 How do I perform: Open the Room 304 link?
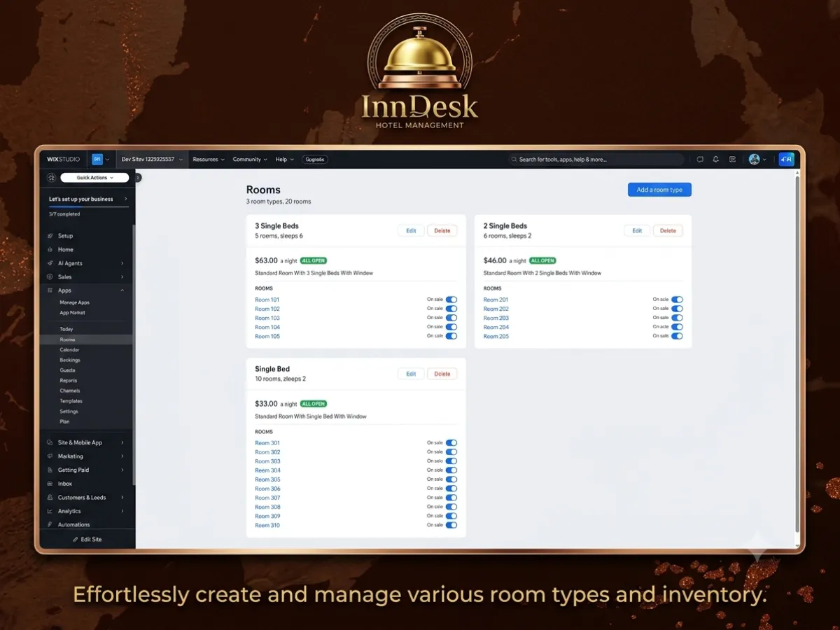[x=267, y=470]
